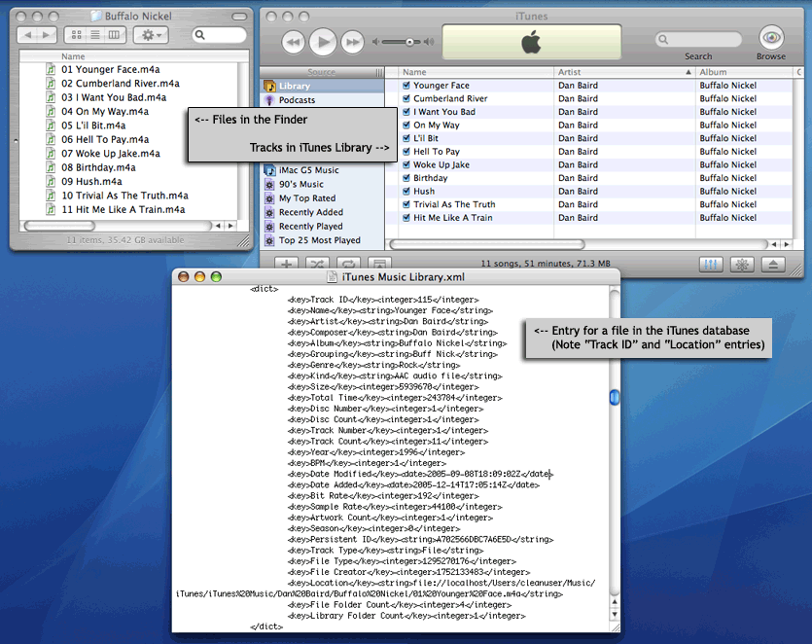The height and width of the screenshot is (644, 812).
Task: Adjust the iTunes volume slider knob
Action: (409, 42)
